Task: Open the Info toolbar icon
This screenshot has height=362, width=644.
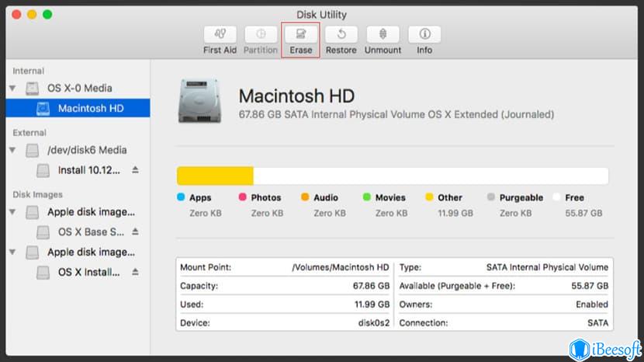Action: (x=424, y=34)
